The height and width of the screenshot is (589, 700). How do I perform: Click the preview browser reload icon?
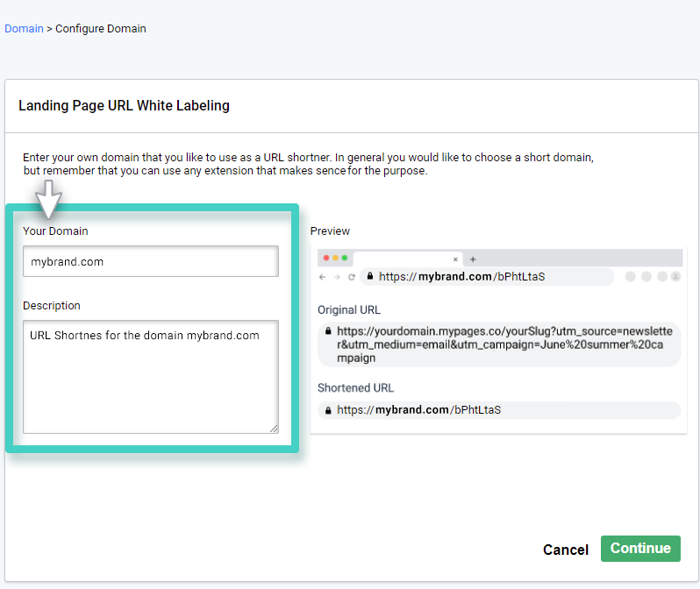(x=352, y=277)
